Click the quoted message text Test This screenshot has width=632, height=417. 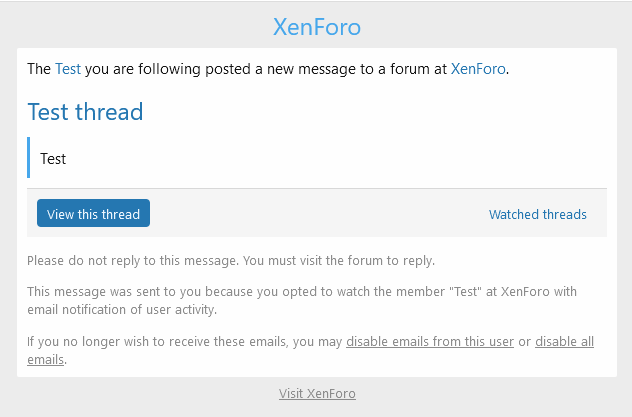click(x=53, y=159)
